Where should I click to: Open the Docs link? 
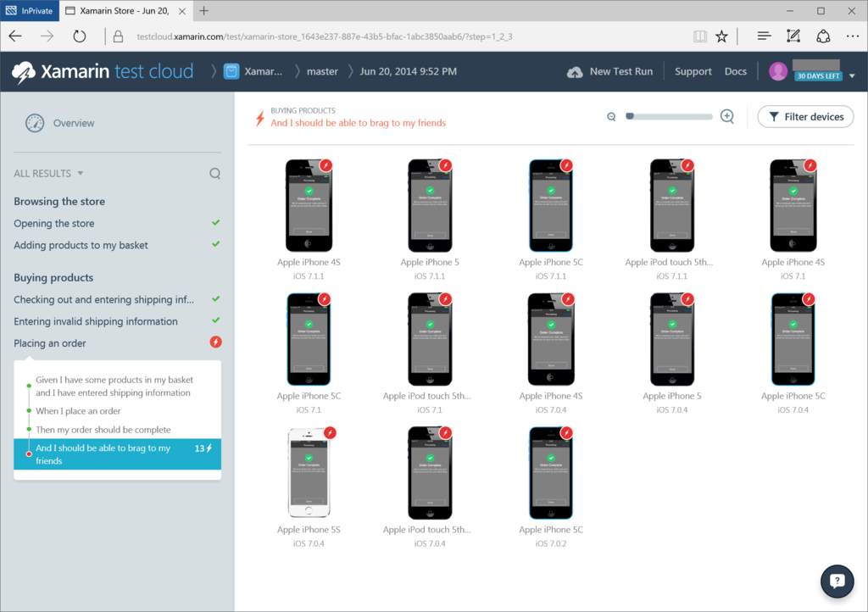(735, 71)
